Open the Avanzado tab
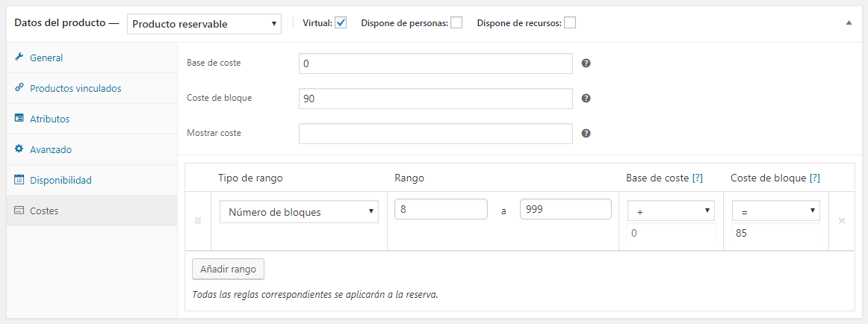Image resolution: width=868 pixels, height=324 pixels. (92, 149)
